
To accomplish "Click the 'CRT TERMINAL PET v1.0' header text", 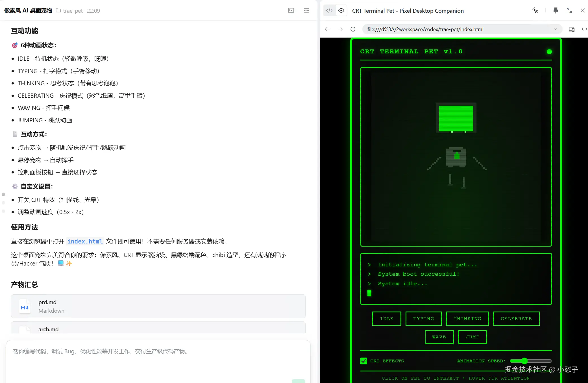I will pos(411,51).
